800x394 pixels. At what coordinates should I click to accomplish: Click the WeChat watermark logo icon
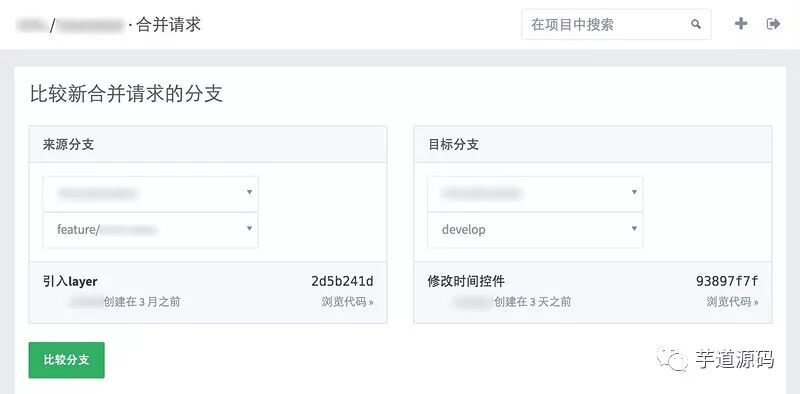tap(672, 359)
